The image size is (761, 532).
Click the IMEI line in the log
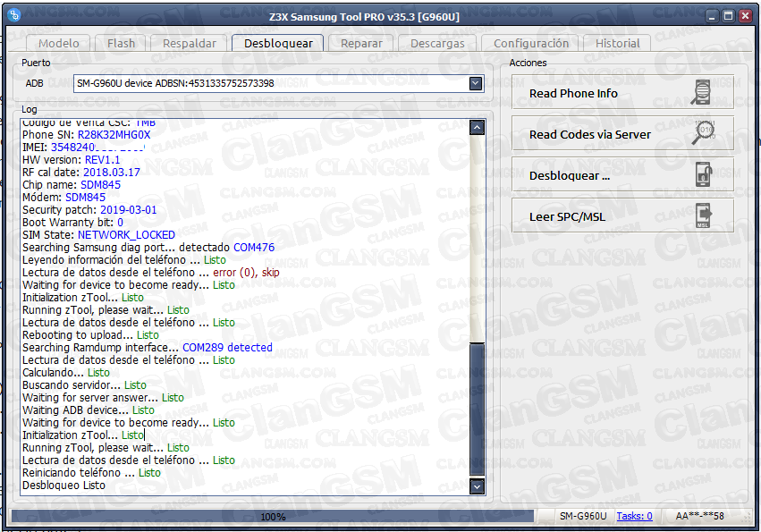pos(83,147)
